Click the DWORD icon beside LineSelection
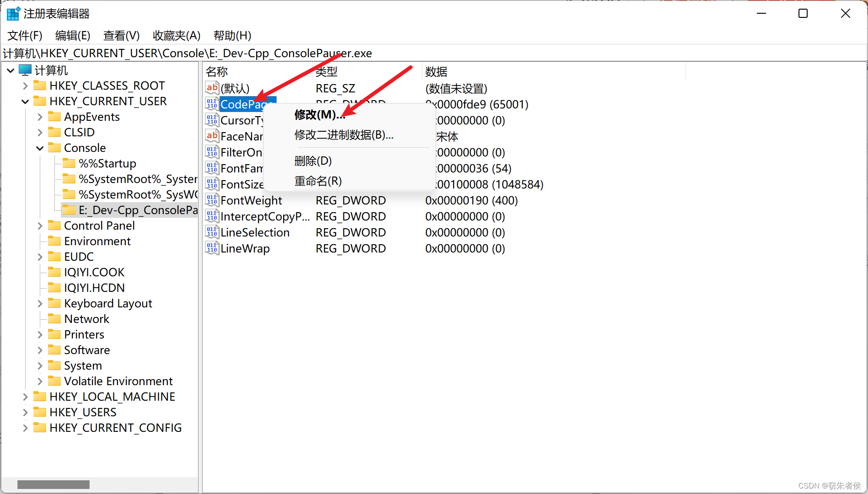The image size is (868, 494). (x=212, y=232)
